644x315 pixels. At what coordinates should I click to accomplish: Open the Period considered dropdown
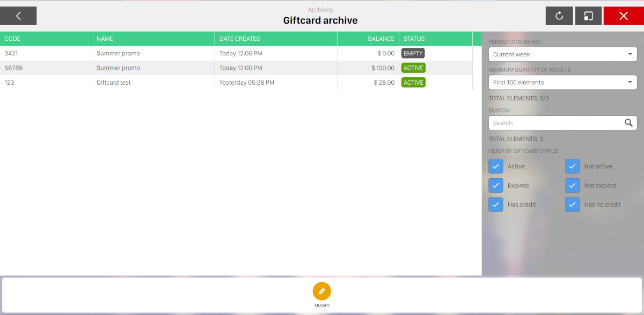[562, 54]
